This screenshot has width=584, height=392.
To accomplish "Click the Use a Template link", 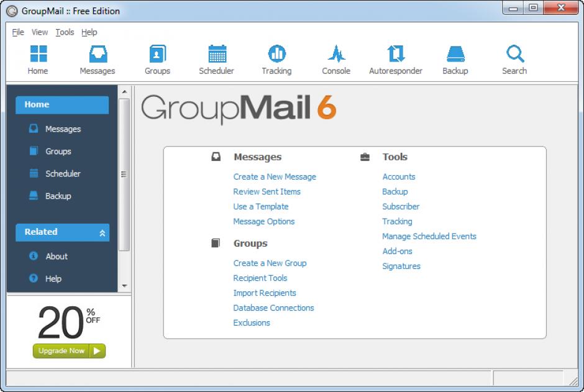I will (x=261, y=207).
